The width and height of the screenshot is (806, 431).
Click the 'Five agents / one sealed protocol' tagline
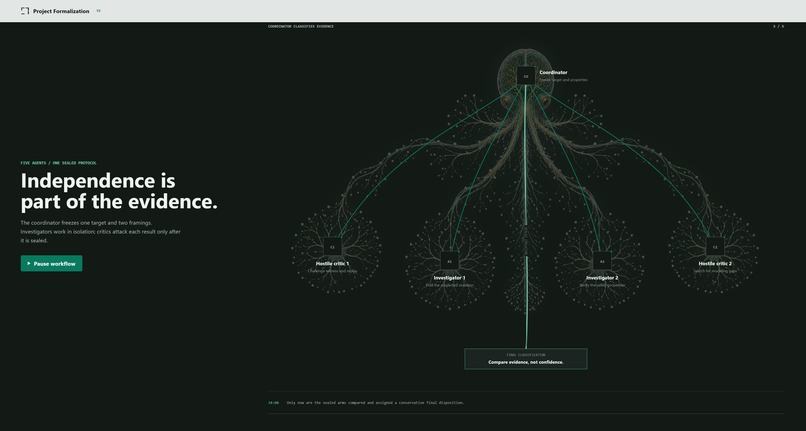coord(59,163)
